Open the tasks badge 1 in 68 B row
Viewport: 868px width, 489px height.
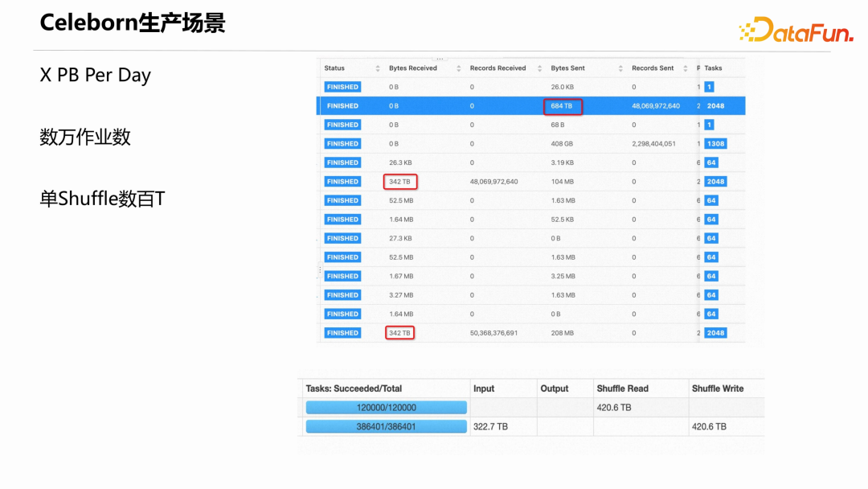pyautogui.click(x=709, y=125)
